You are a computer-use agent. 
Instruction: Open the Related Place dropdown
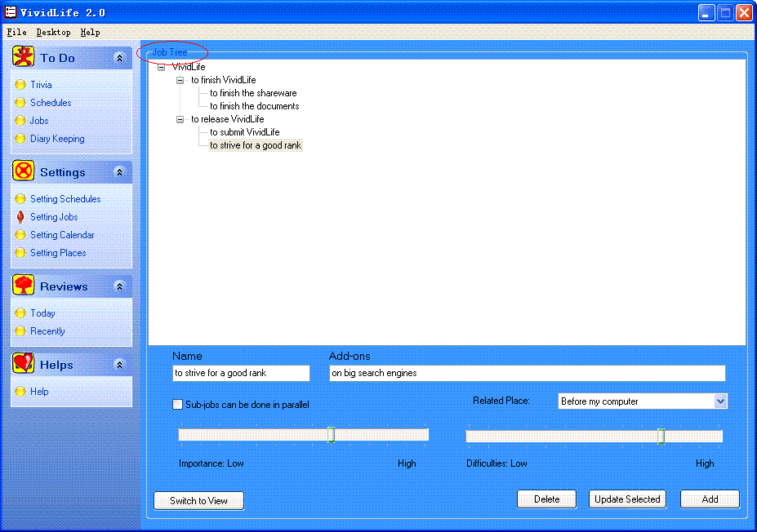pos(720,401)
